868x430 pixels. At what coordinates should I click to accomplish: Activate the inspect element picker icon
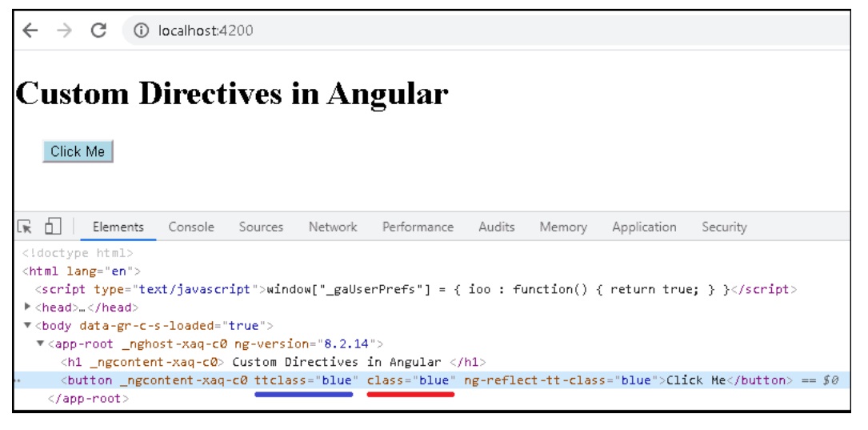[x=26, y=227]
